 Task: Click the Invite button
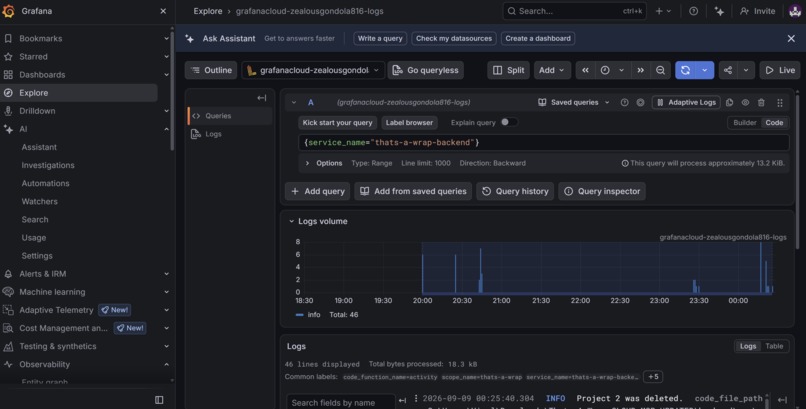[757, 11]
